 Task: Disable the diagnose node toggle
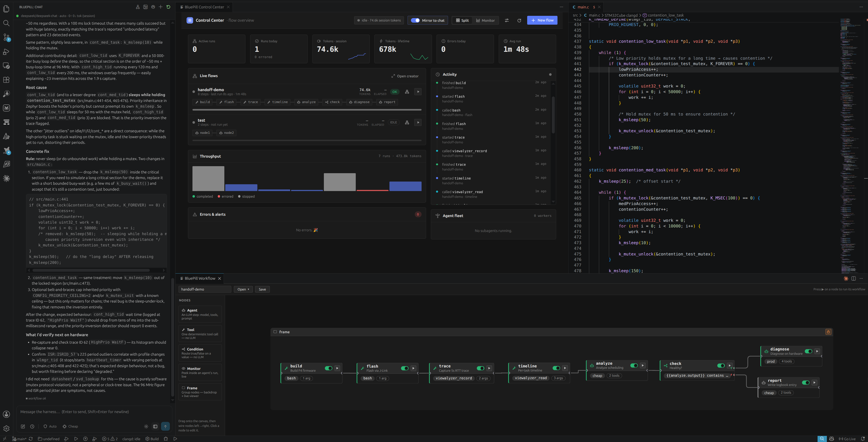[x=808, y=351]
